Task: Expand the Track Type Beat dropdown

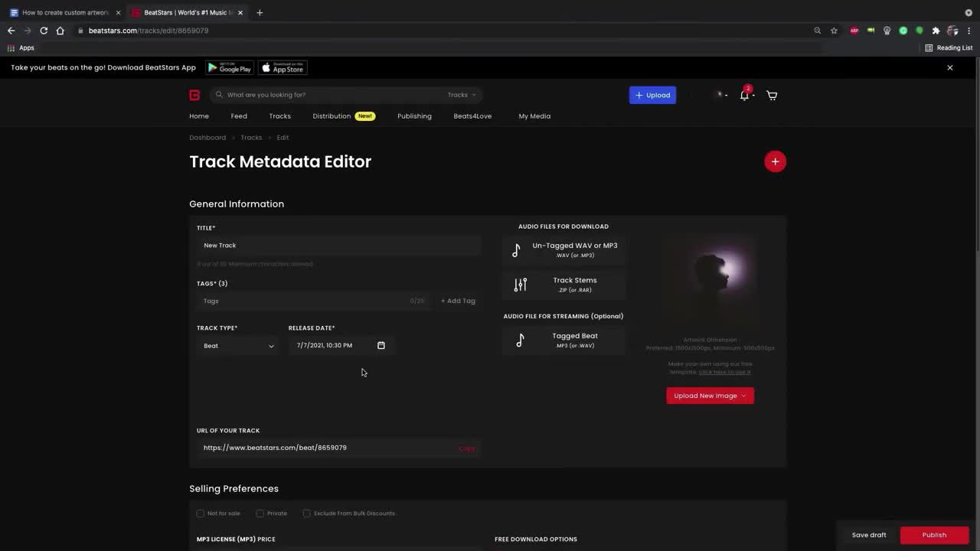Action: pyautogui.click(x=238, y=346)
